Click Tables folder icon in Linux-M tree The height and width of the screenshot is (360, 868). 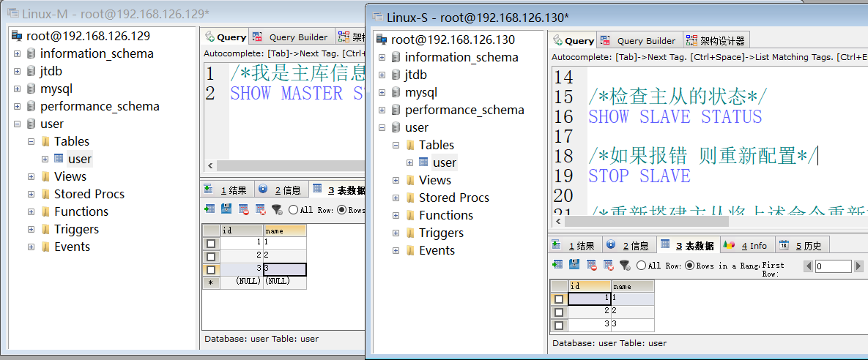[x=45, y=141]
